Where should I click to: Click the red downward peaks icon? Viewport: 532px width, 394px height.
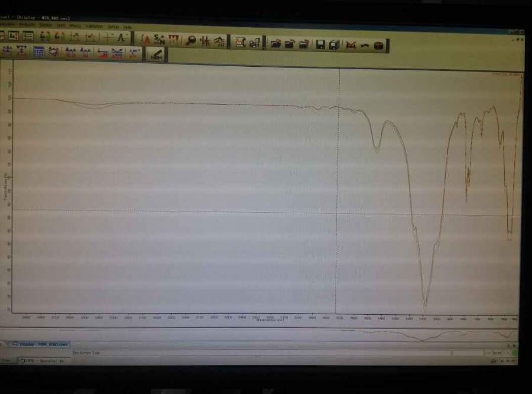pyautogui.click(x=173, y=40)
